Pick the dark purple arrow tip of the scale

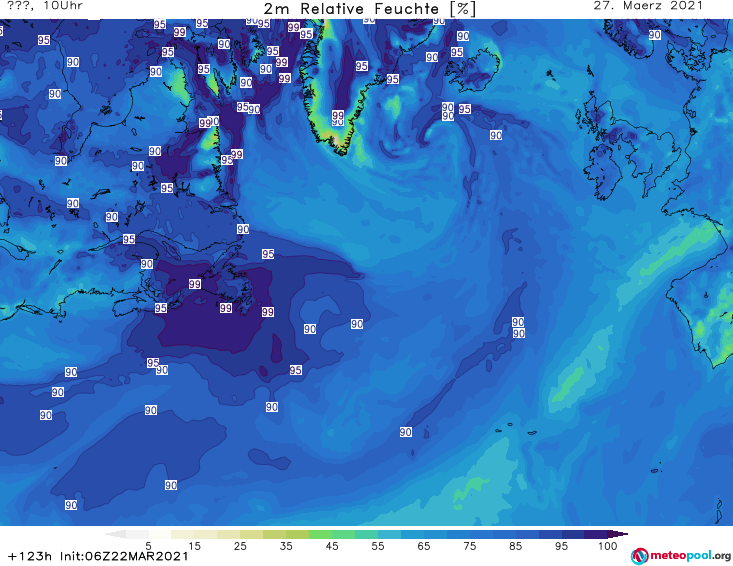(618, 534)
